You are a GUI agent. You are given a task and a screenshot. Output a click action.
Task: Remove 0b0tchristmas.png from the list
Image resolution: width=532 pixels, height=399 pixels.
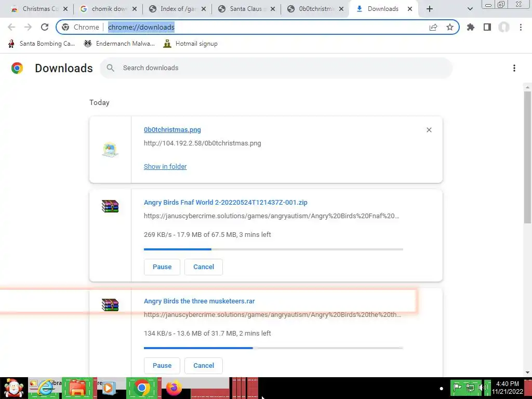coord(429,130)
